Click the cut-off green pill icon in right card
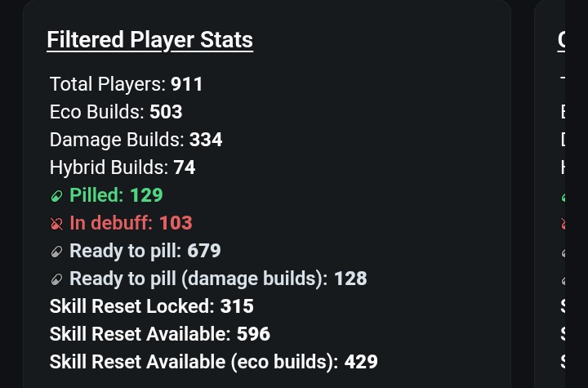 pos(563,197)
